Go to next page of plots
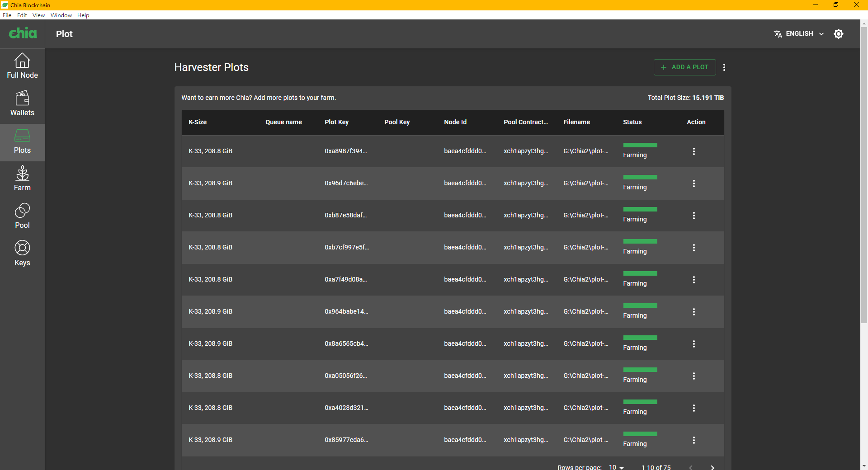 pos(712,467)
